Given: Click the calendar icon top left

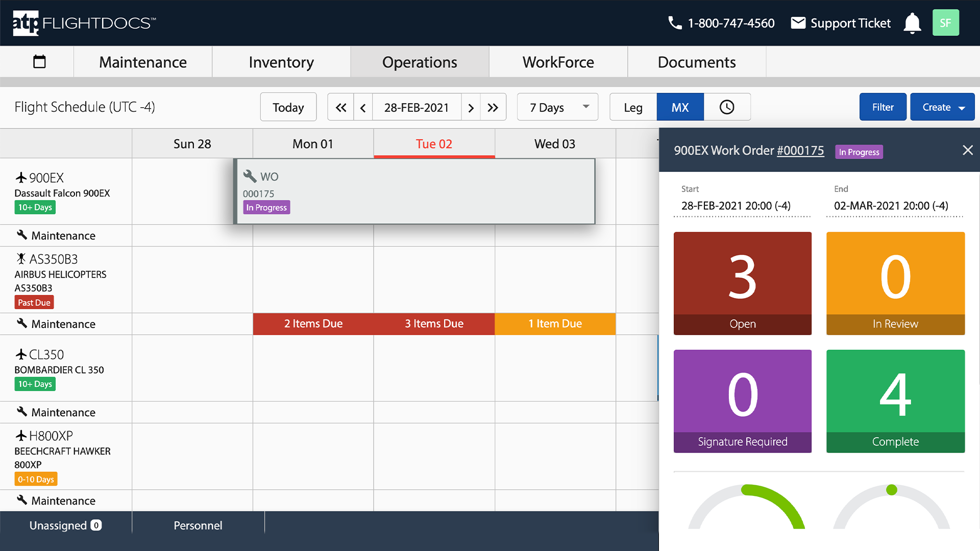Looking at the screenshot, I should (x=39, y=61).
